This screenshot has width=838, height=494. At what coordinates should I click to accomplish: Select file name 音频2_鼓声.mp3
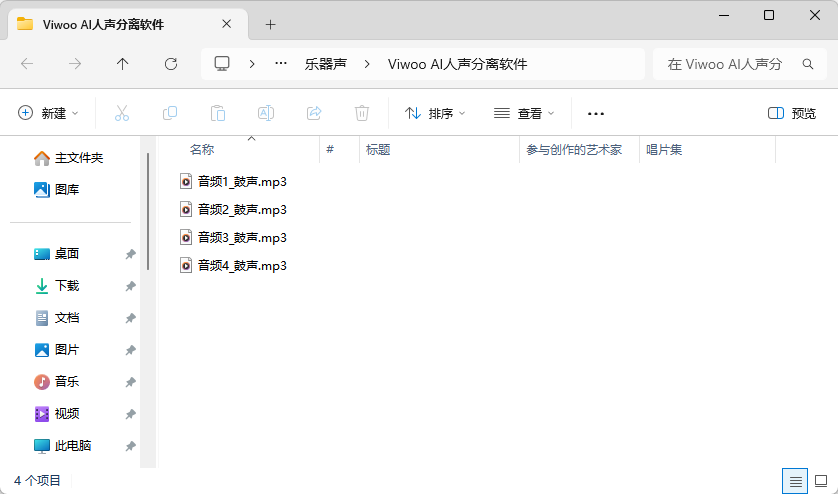pos(242,210)
